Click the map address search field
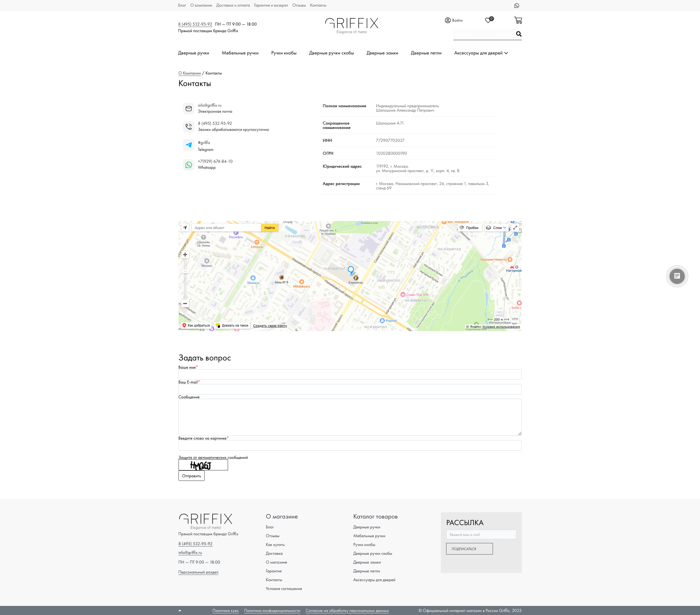This screenshot has height=615, width=700. coord(226,228)
